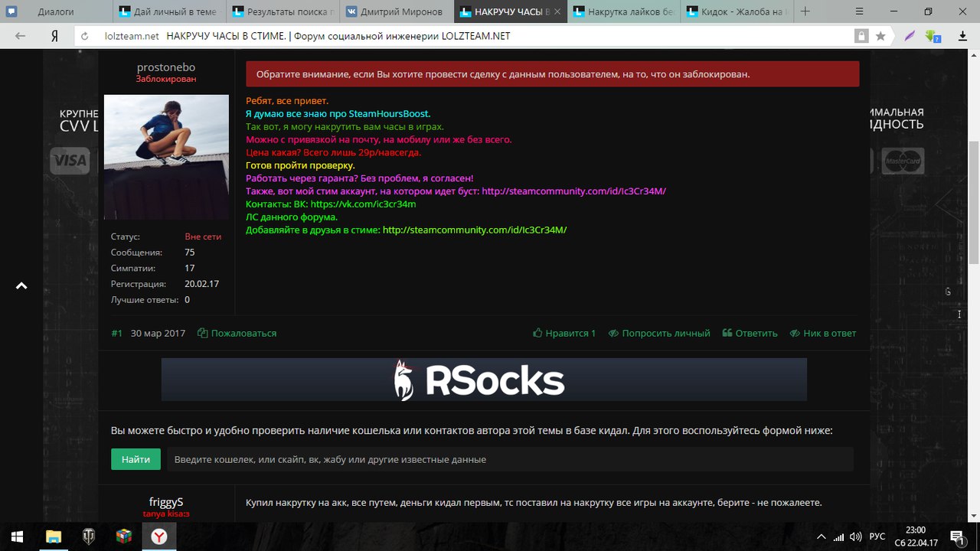
Task: Click the 30 мар 2017 post date
Action: (x=158, y=333)
